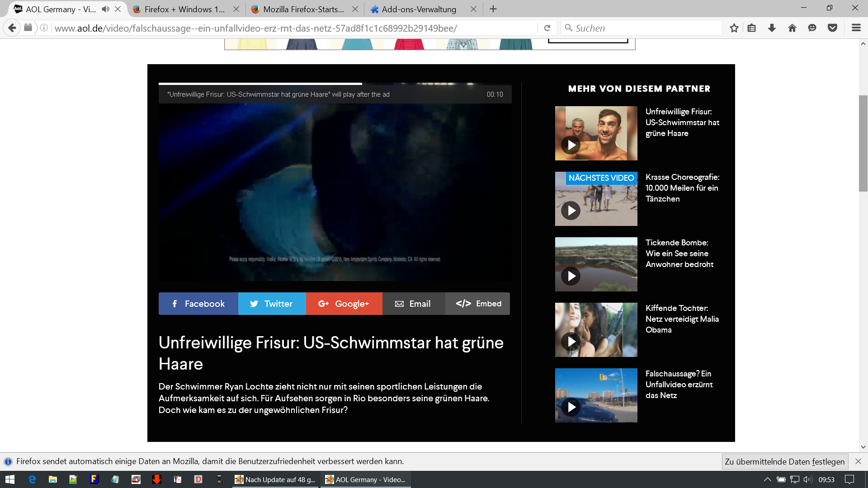Show hidden system tray icons
868x488 pixels.
pyautogui.click(x=767, y=479)
